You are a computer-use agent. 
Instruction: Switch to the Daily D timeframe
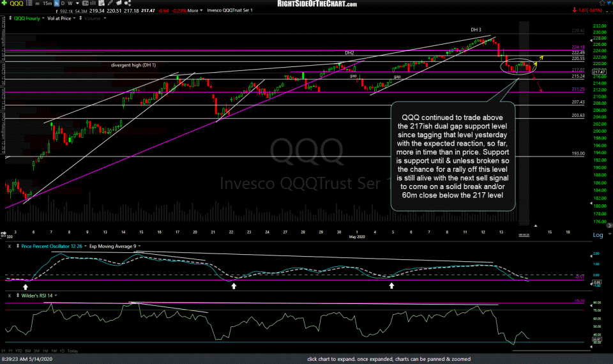click(63, 4)
